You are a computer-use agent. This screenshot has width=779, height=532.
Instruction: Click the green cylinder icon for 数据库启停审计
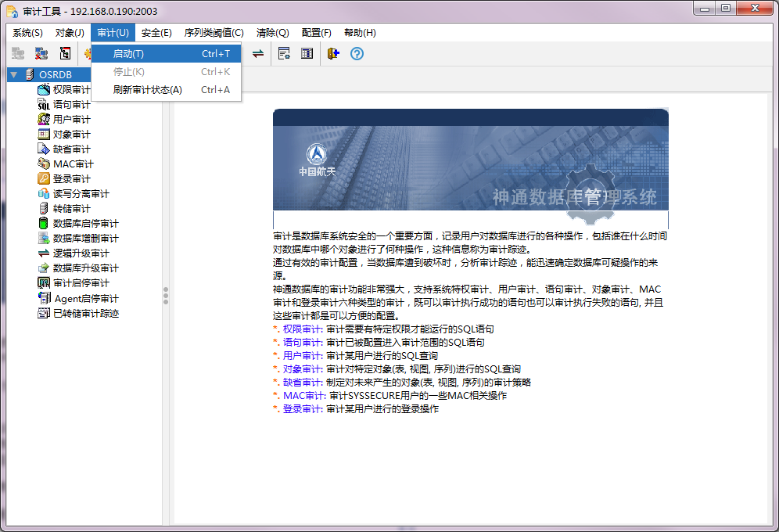44,224
